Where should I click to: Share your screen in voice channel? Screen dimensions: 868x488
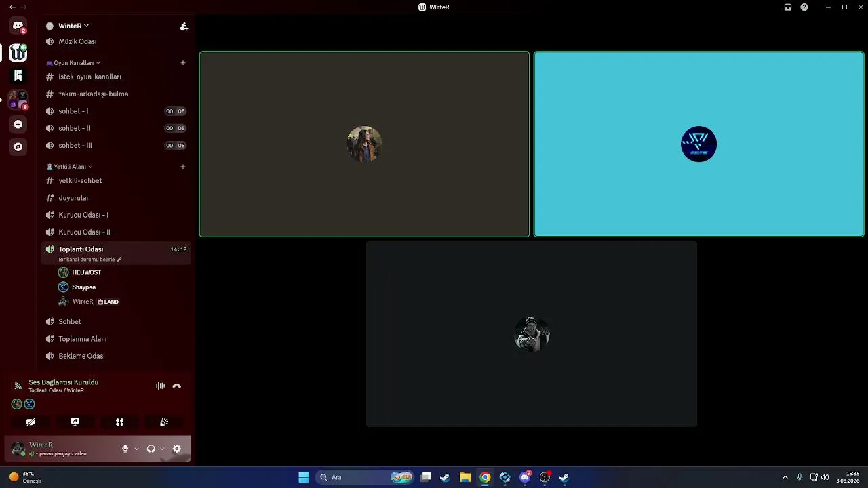[75, 422]
